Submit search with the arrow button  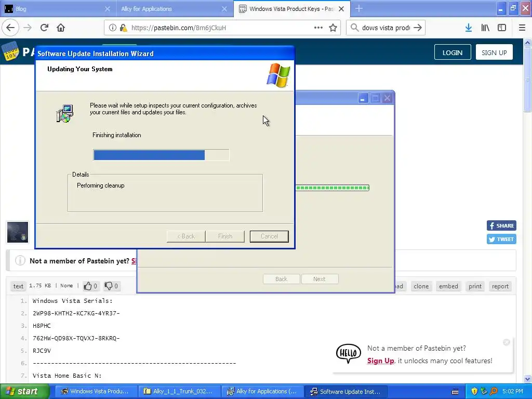point(418,28)
